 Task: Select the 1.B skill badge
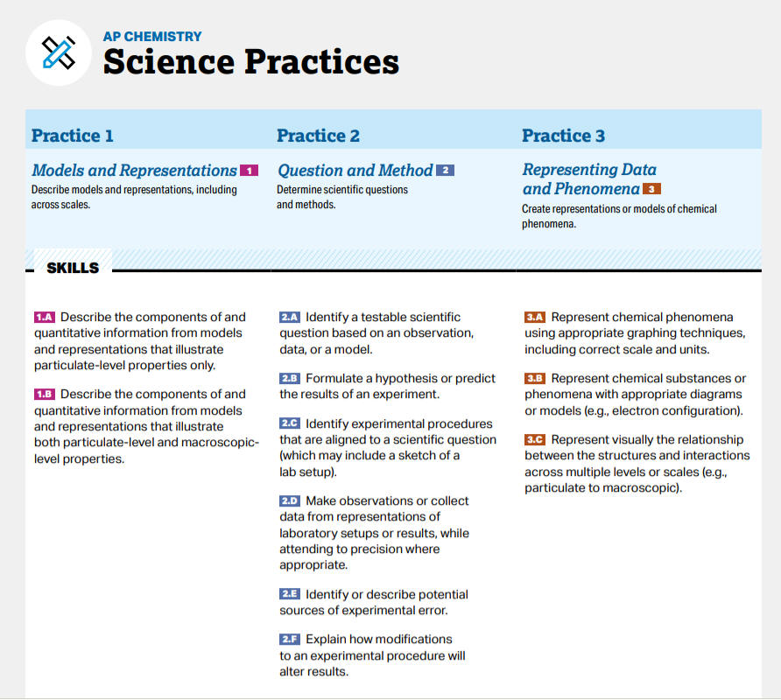click(x=45, y=395)
